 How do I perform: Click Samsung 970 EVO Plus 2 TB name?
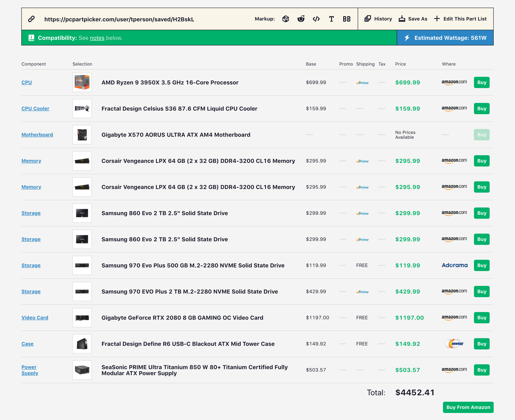pos(190,292)
